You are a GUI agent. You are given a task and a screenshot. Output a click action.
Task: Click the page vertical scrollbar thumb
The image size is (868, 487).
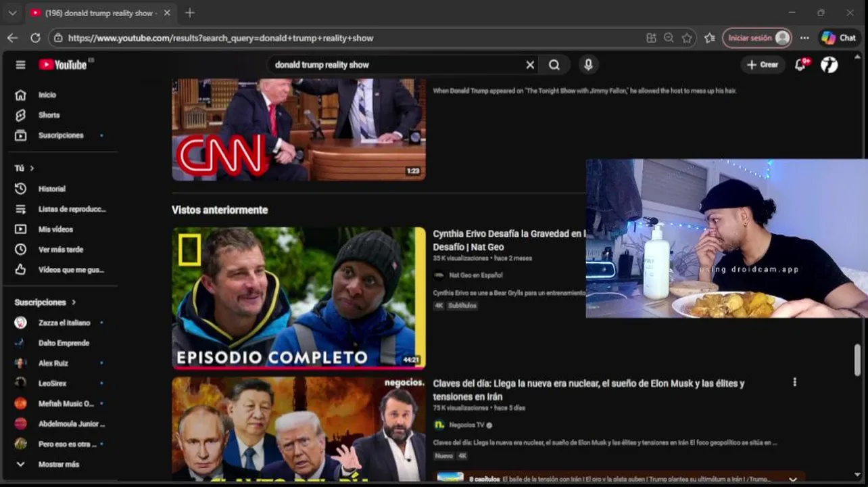pos(858,360)
